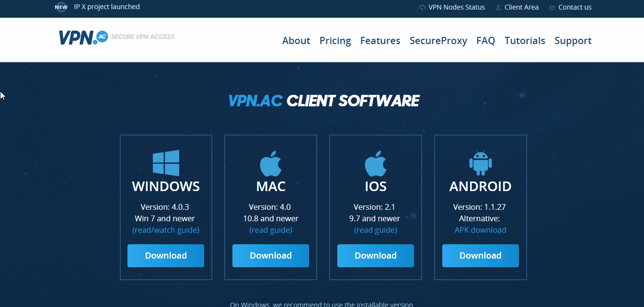The image size is (644, 307).
Task: Download the Windows client
Action: click(166, 256)
